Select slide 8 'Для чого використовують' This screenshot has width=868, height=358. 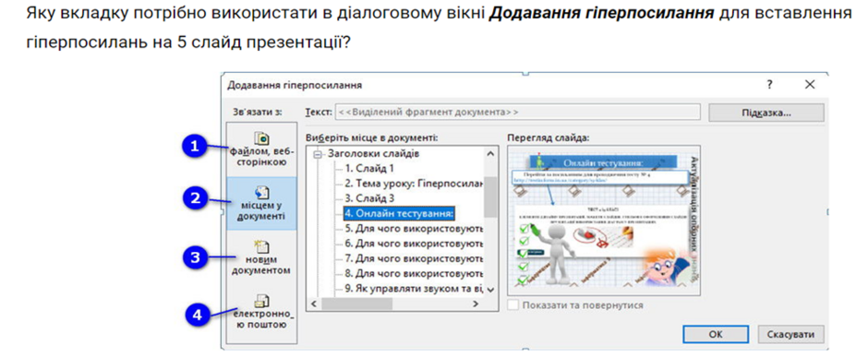point(414,273)
